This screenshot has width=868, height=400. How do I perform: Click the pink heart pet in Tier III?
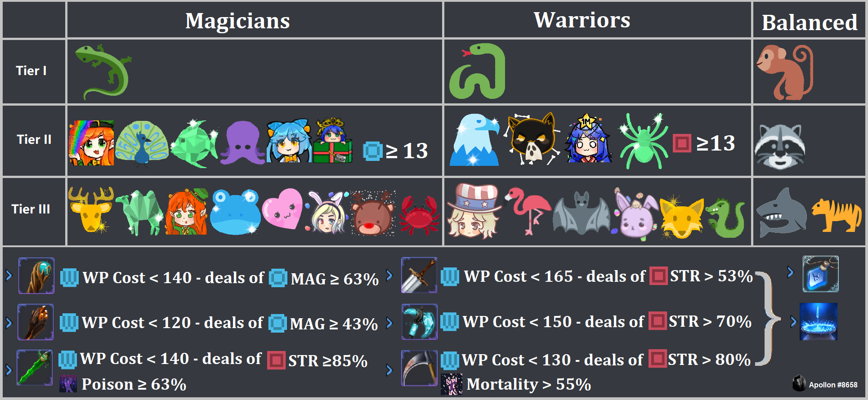282,209
